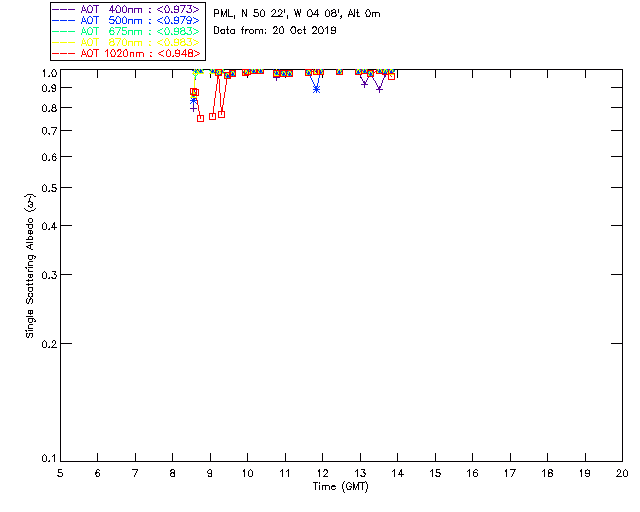The width and height of the screenshot is (640, 512).
Task: Click the 5 label on the time axis
Action: point(60,473)
